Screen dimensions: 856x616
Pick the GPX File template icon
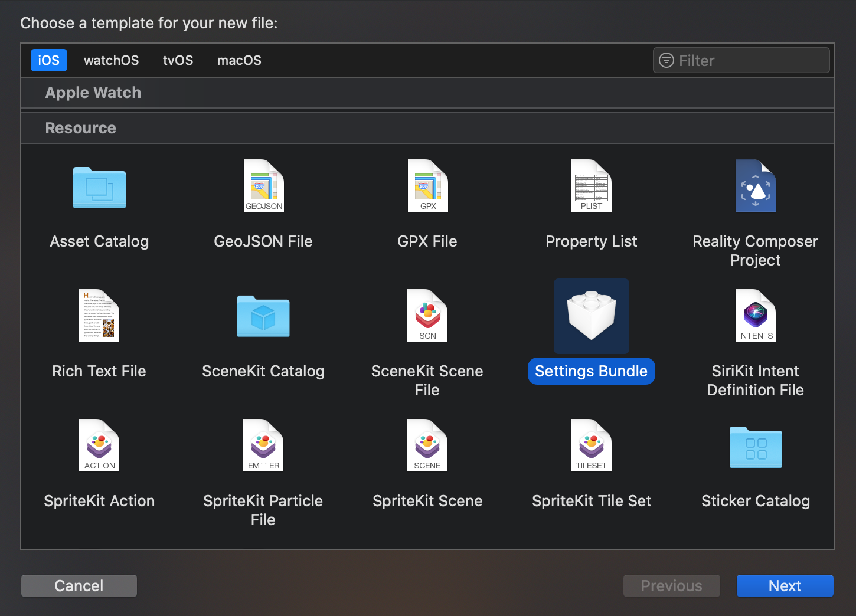[x=427, y=186]
